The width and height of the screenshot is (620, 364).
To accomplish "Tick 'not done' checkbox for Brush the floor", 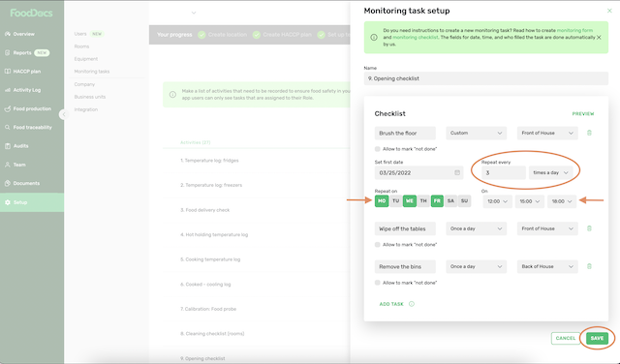I will click(377, 149).
